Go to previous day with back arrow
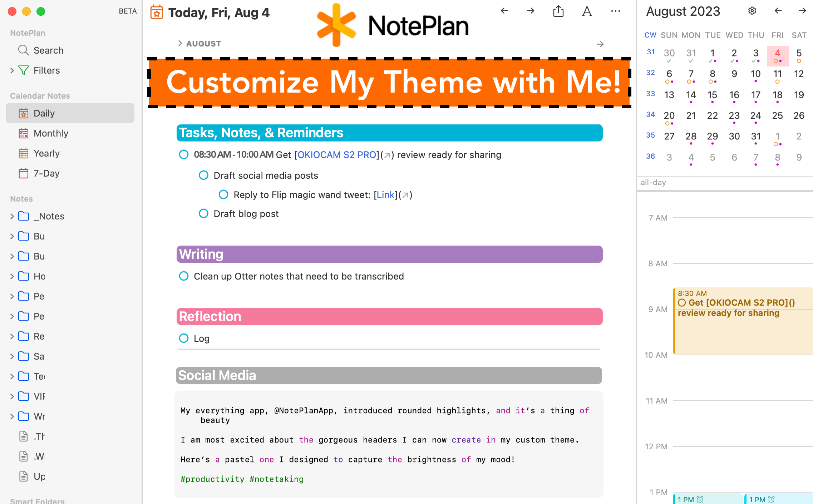The image size is (813, 504). coord(504,11)
